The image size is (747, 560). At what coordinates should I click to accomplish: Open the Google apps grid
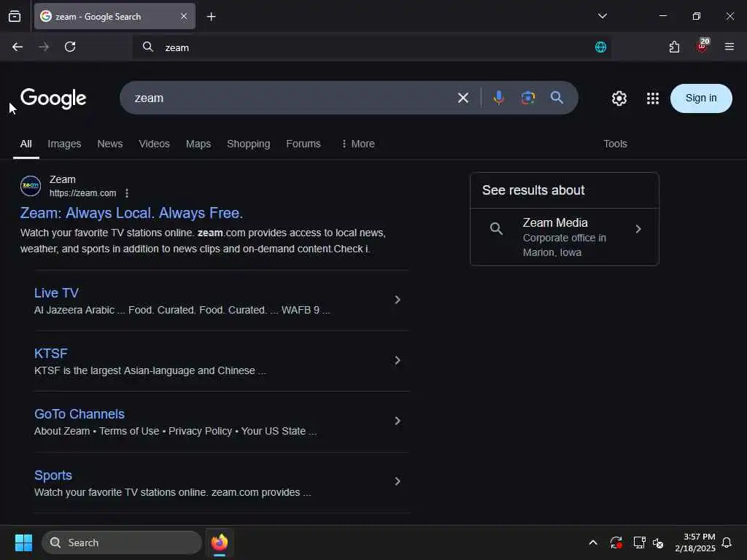pos(653,98)
